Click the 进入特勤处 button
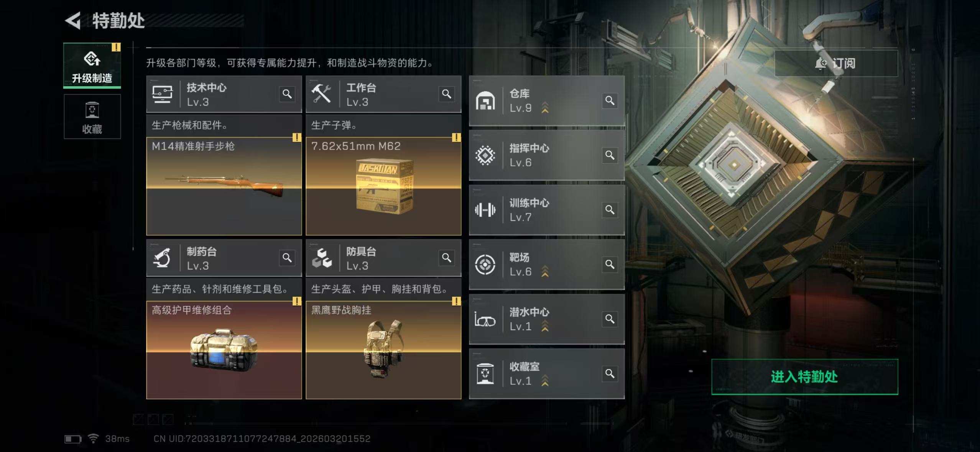 (804, 376)
